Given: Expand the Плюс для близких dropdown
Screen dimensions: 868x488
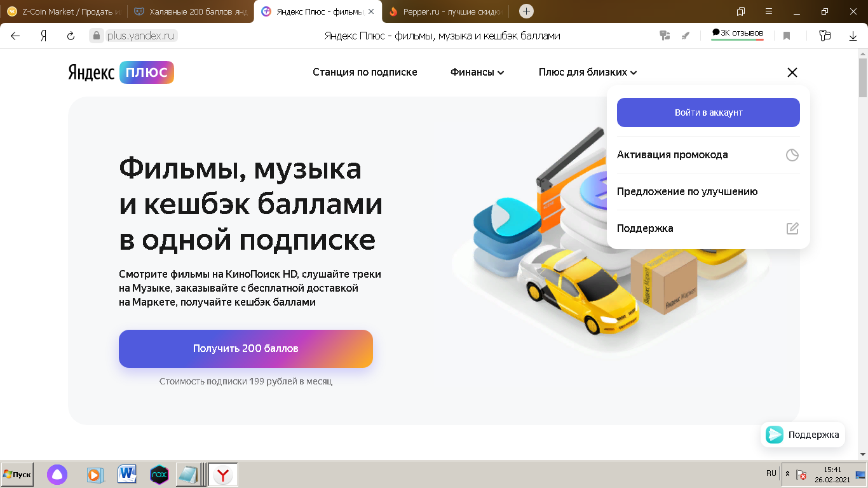Looking at the screenshot, I should click(588, 72).
